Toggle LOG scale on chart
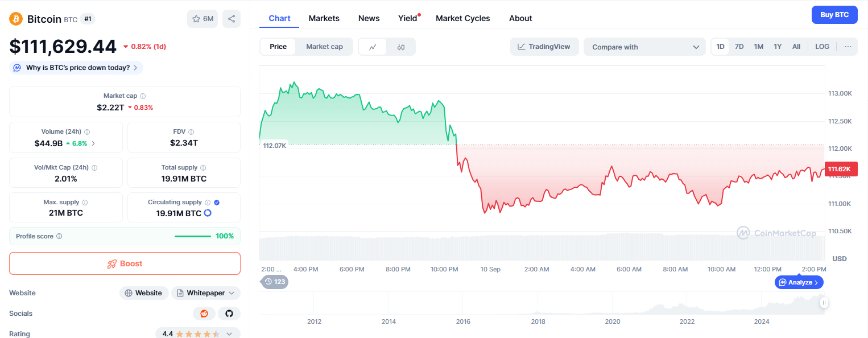This screenshot has height=338, width=868. click(x=822, y=47)
